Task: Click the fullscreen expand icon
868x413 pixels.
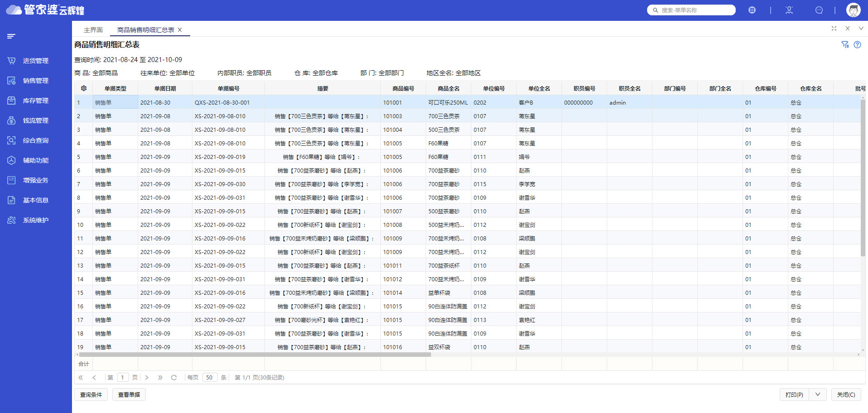Action: click(834, 29)
